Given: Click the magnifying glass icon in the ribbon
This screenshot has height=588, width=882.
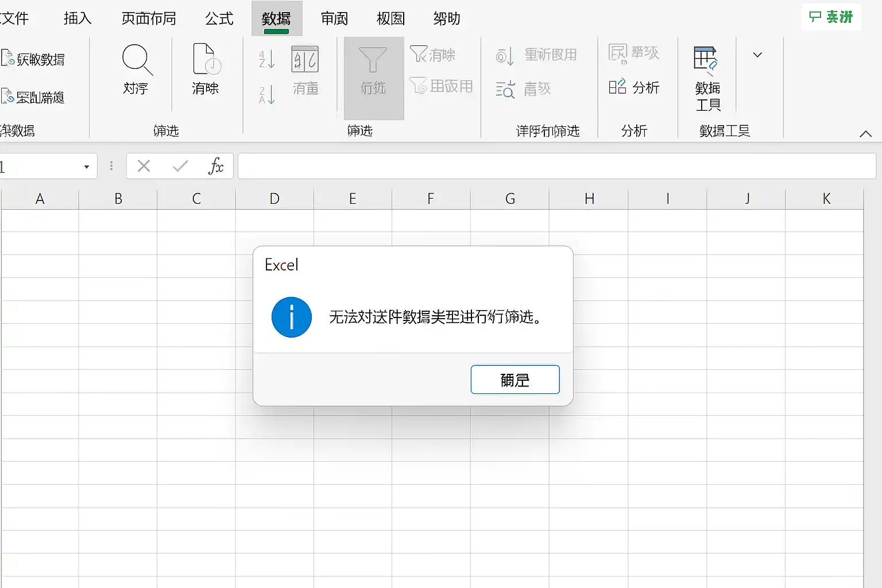Looking at the screenshot, I should (x=137, y=60).
